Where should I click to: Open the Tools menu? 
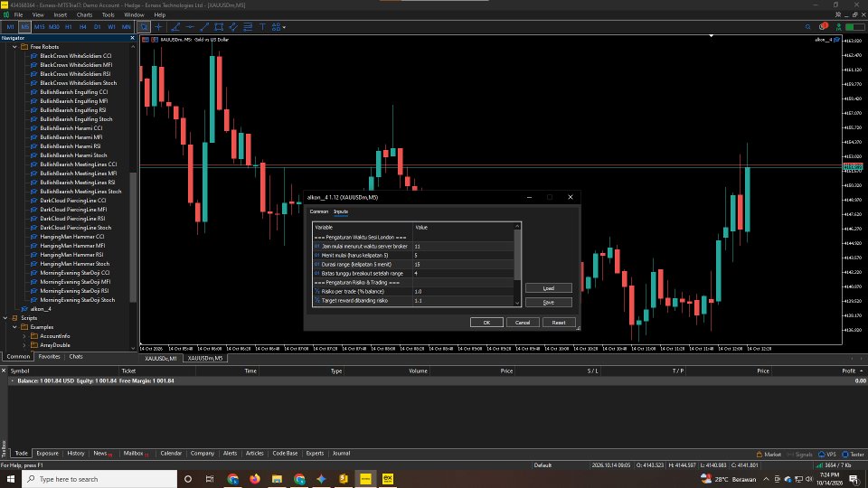coord(108,15)
